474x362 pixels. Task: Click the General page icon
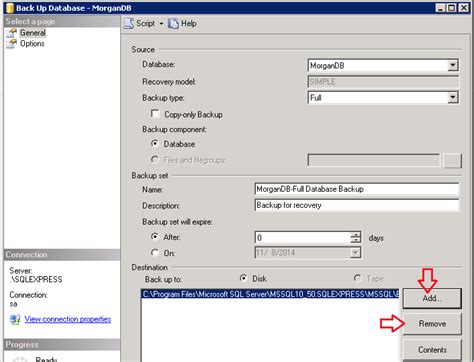(12, 33)
